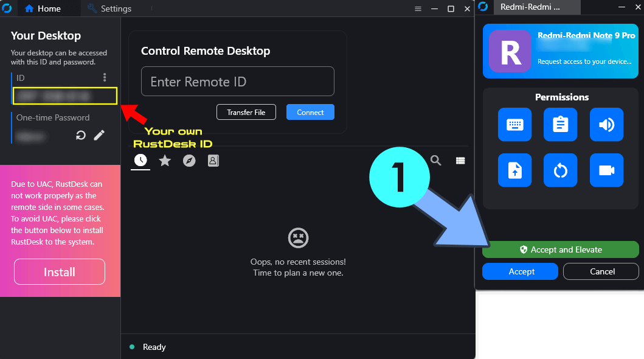Maximize the main RustDesk window
This screenshot has width=644, height=359.
pos(451,9)
